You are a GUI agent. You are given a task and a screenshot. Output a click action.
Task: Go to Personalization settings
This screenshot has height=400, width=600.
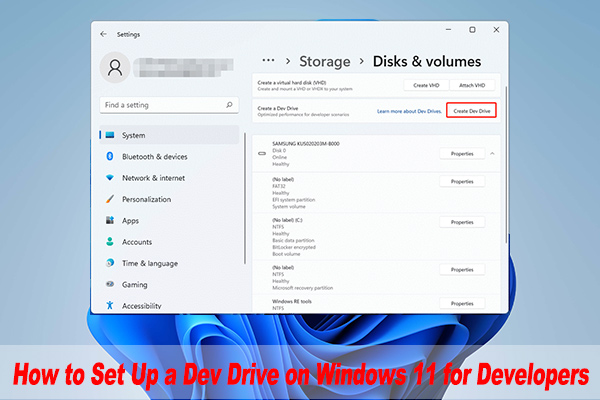click(169, 199)
